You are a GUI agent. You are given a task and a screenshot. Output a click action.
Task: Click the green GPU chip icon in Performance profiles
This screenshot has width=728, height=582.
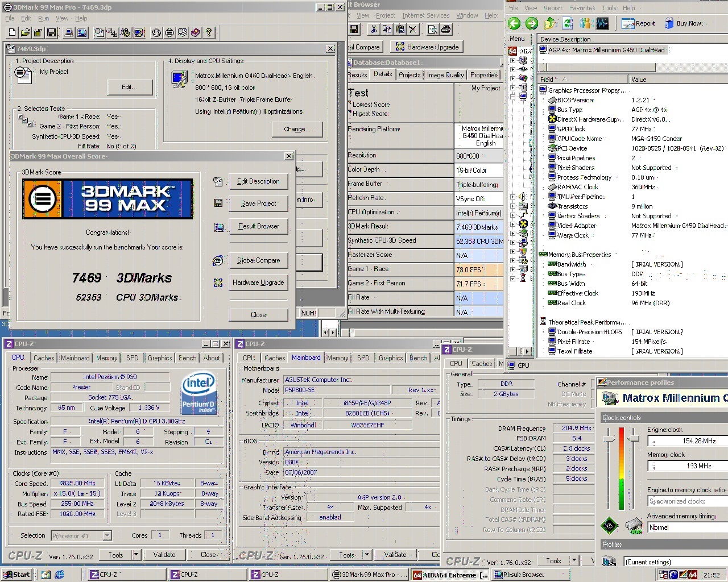point(610,525)
